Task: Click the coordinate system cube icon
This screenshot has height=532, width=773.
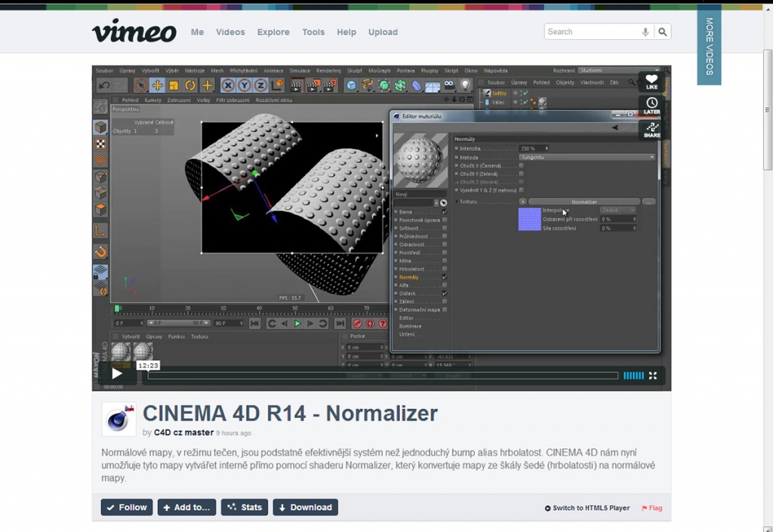Action: point(277,85)
